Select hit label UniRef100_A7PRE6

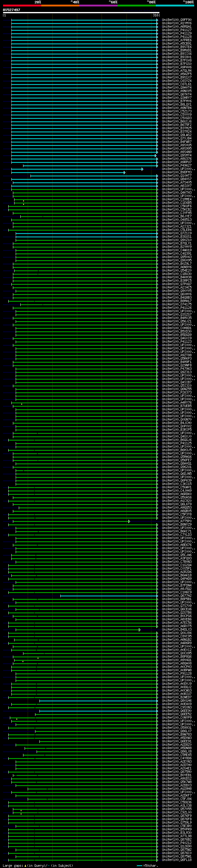[x=176, y=40]
